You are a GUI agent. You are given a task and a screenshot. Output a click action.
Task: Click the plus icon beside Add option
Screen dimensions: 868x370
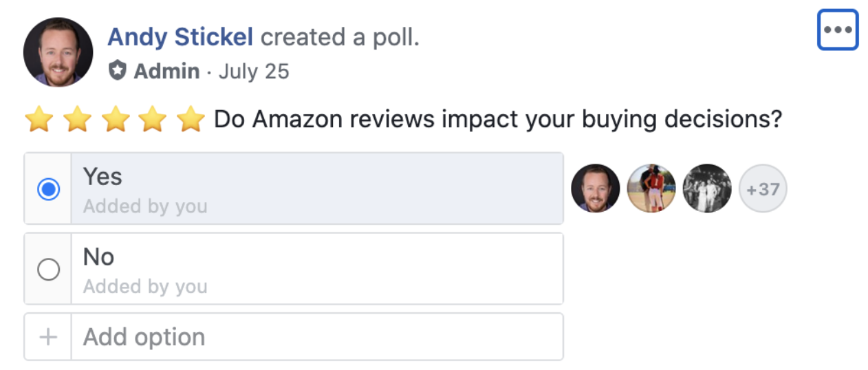[48, 337]
